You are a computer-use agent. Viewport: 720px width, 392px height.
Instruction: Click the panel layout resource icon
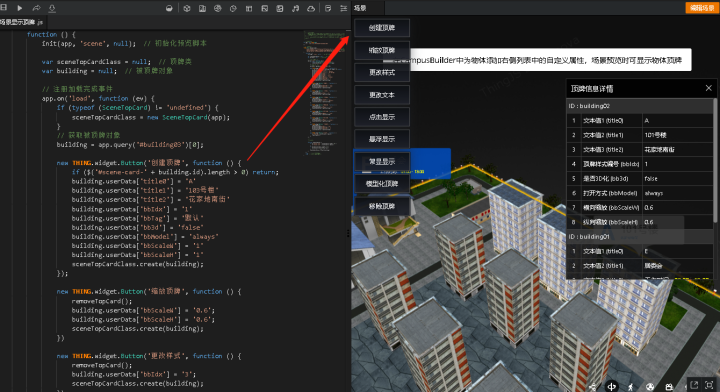(x=249, y=8)
